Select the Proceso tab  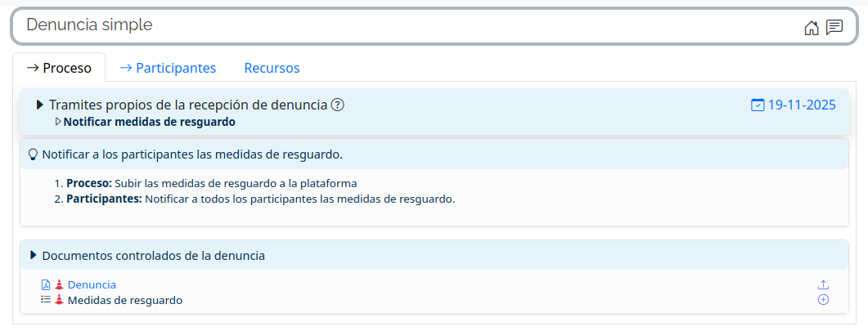pos(59,68)
